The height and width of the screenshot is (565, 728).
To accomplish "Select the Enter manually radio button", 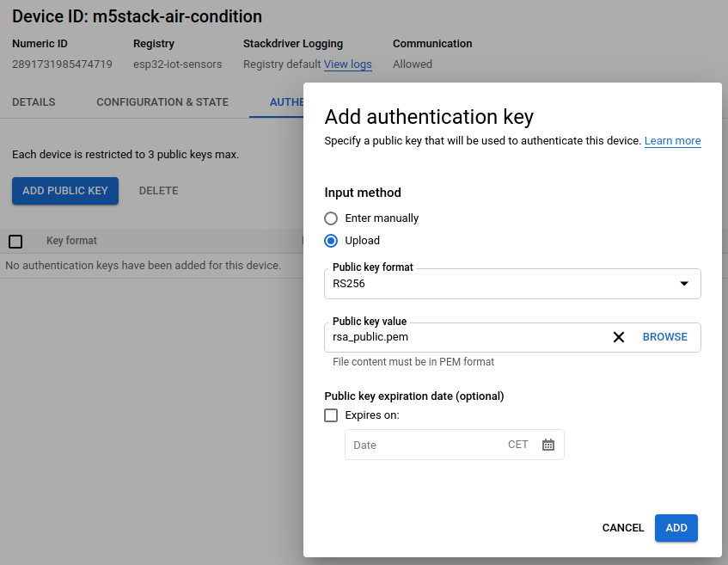I will 331,218.
